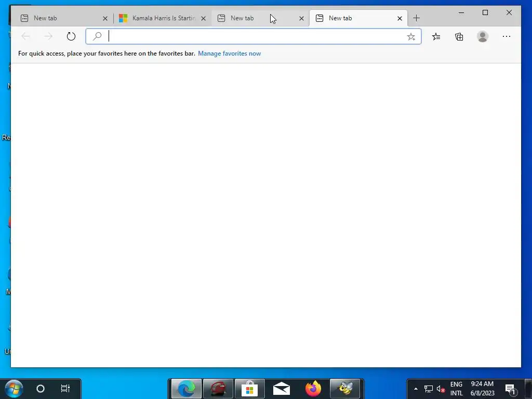Open the notification action center
This screenshot has height=399, width=532.
pyautogui.click(x=511, y=389)
